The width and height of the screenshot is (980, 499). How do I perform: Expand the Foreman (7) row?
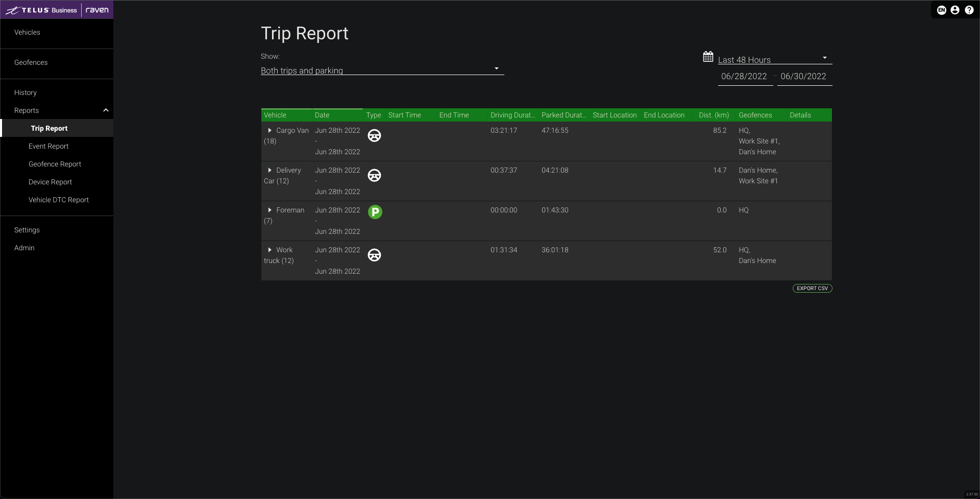pos(269,210)
